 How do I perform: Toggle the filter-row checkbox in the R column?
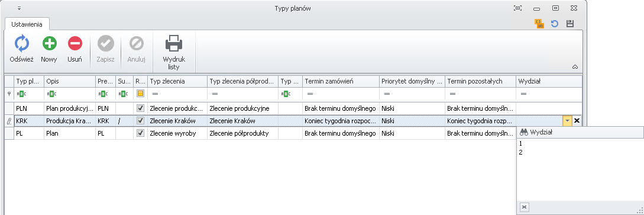pos(141,94)
